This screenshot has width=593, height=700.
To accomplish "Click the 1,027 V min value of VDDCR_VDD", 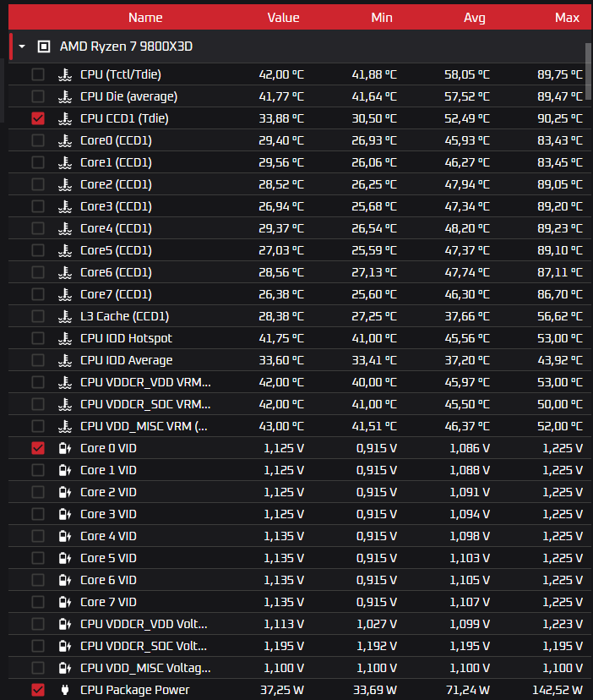I will [377, 624].
